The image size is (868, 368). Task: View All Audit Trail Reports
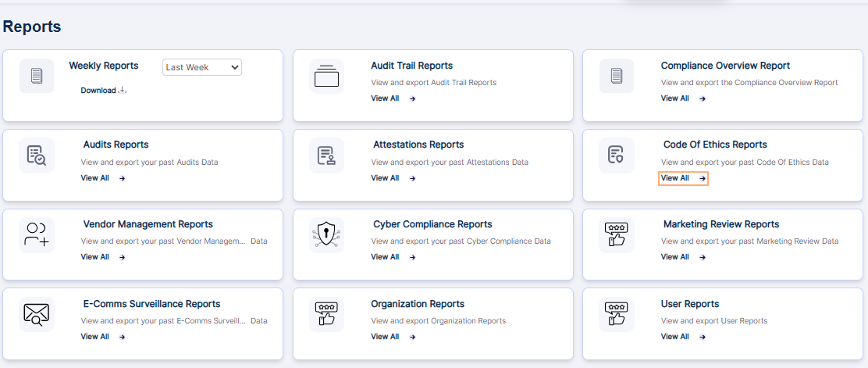pyautogui.click(x=385, y=98)
